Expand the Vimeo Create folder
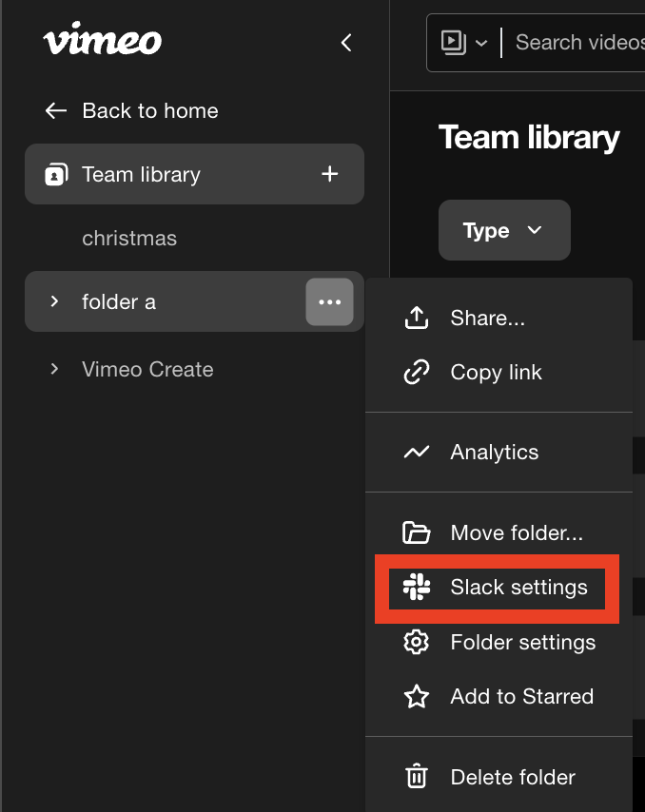Screen dimensions: 645x812 click(54, 369)
